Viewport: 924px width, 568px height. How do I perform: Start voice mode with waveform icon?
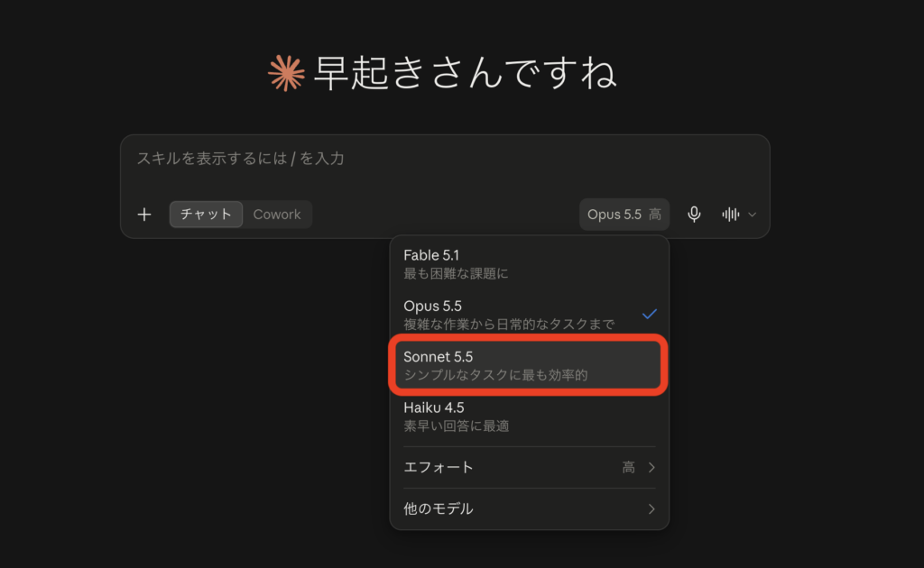tap(731, 215)
